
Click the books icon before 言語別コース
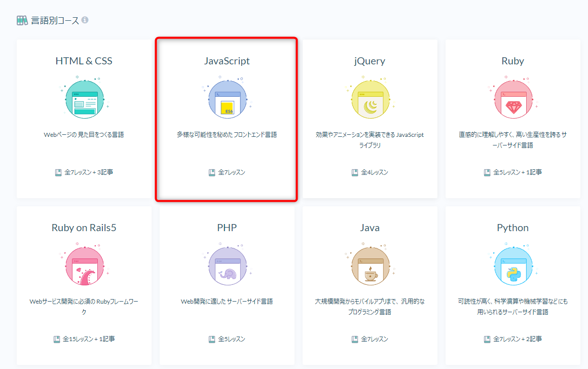22,20
